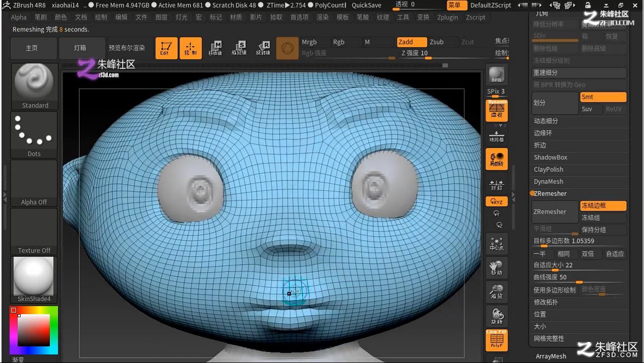Activate the Move gizmo icon

(x=215, y=48)
